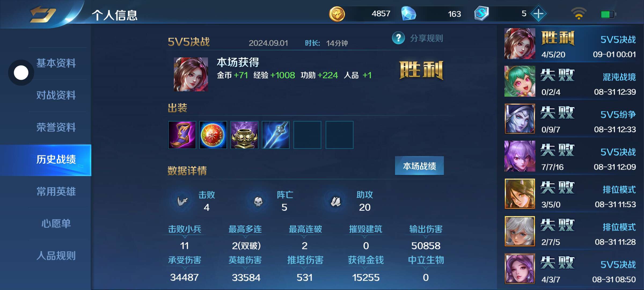The width and height of the screenshot is (644, 290).
Task: Switch to the 常用英雄 tab
Action: (56, 192)
